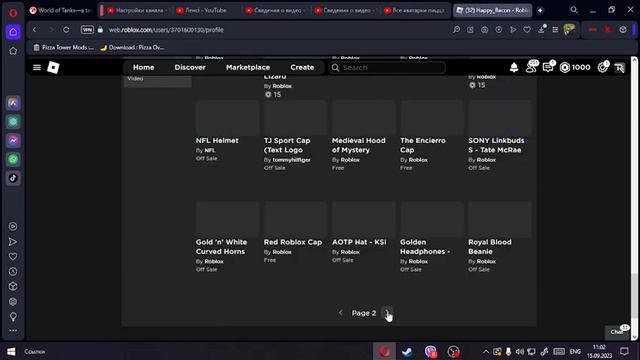Open TikTok in the Opera sidebar

(13, 178)
